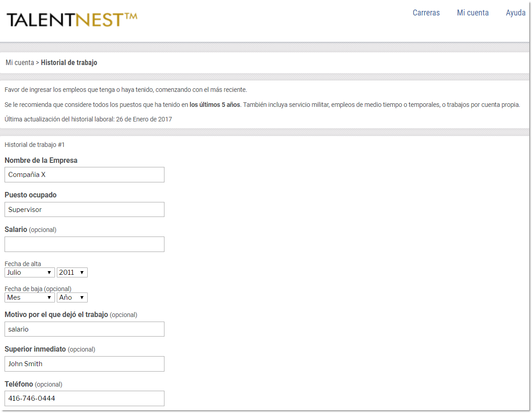
Task: Open the Fecha de alta month dropdown (Julio)
Action: tap(30, 272)
